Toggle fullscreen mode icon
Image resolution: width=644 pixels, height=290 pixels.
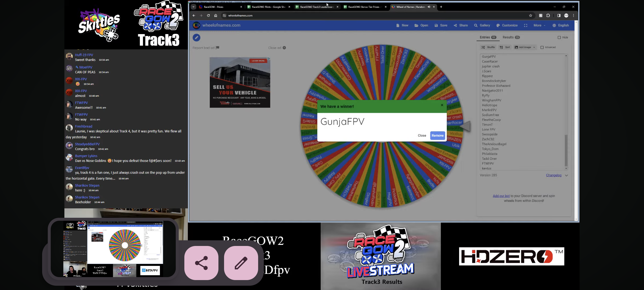coord(526,26)
